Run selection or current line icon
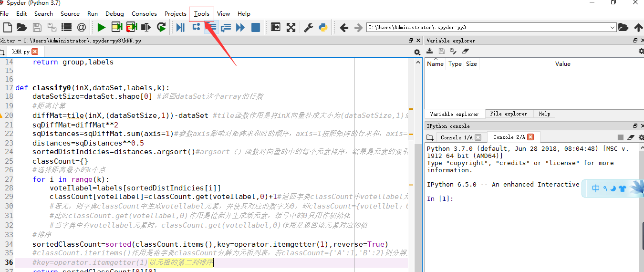644x272 pixels. coord(146,27)
